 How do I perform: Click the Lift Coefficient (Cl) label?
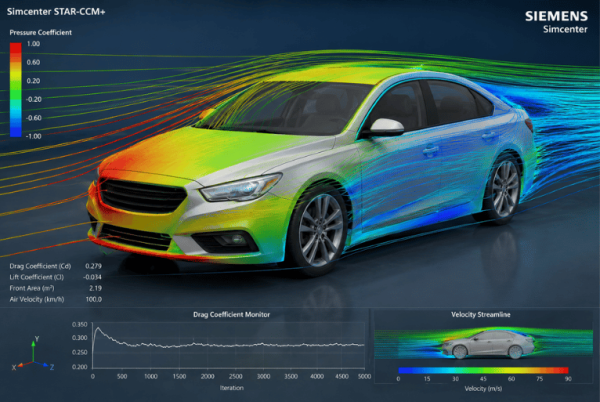(x=37, y=277)
